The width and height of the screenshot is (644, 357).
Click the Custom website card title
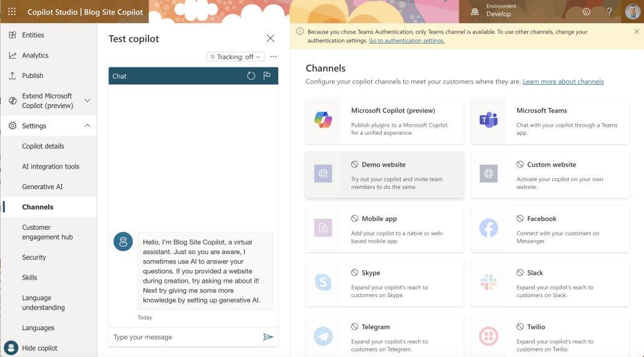click(552, 164)
